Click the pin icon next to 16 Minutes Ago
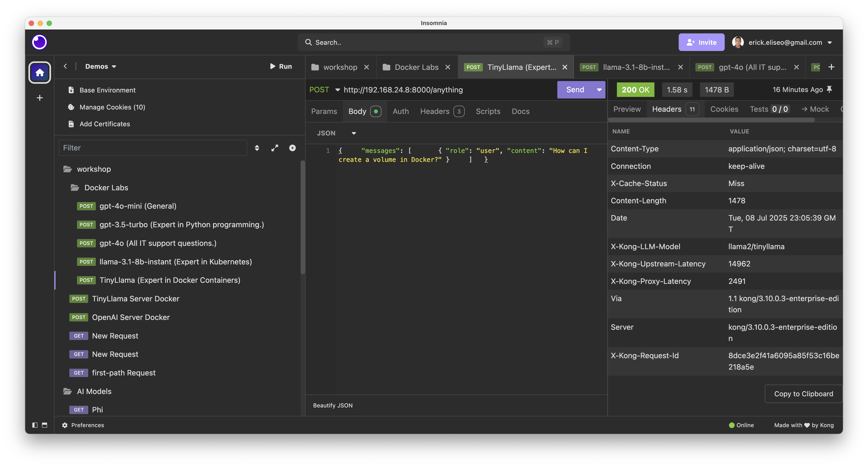The height and width of the screenshot is (467, 868). pyautogui.click(x=830, y=89)
